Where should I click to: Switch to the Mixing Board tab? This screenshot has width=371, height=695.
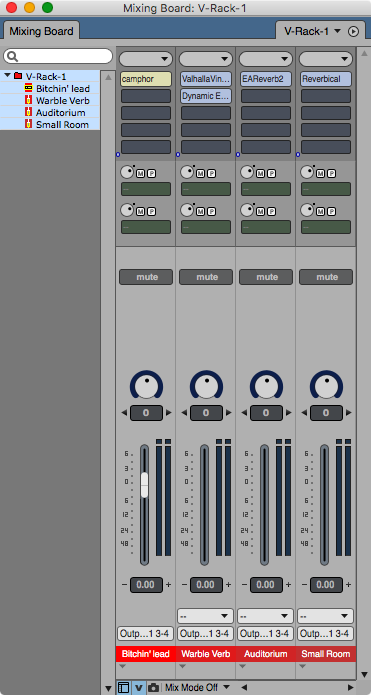pyautogui.click(x=41, y=31)
